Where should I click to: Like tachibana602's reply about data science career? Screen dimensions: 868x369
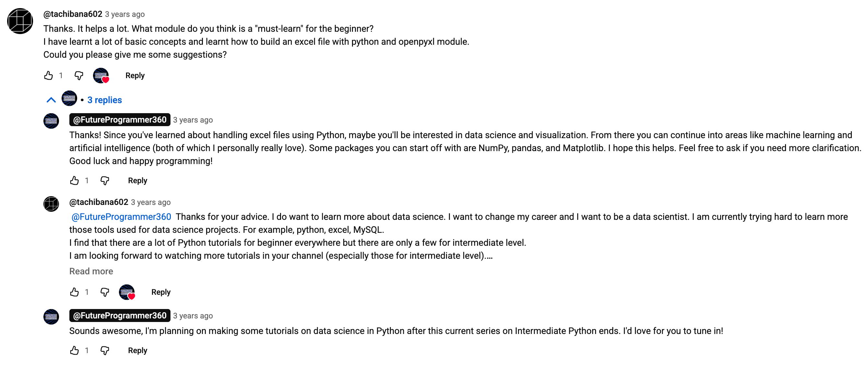pos(75,292)
